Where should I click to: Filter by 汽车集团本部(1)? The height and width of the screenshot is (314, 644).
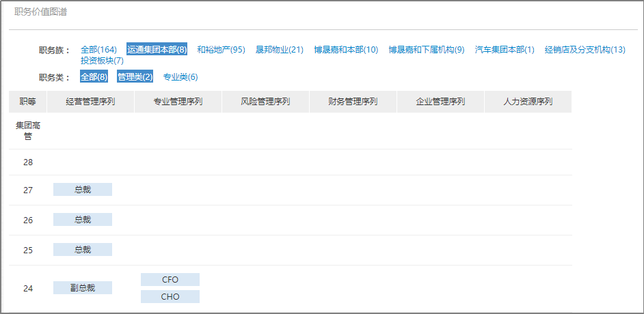coord(505,50)
